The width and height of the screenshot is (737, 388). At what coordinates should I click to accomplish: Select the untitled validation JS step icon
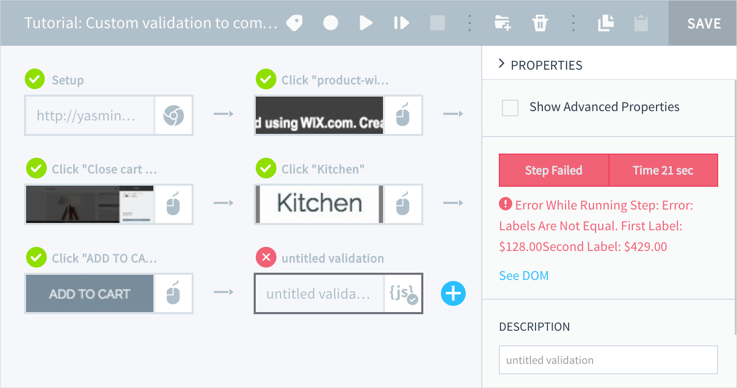tap(403, 293)
